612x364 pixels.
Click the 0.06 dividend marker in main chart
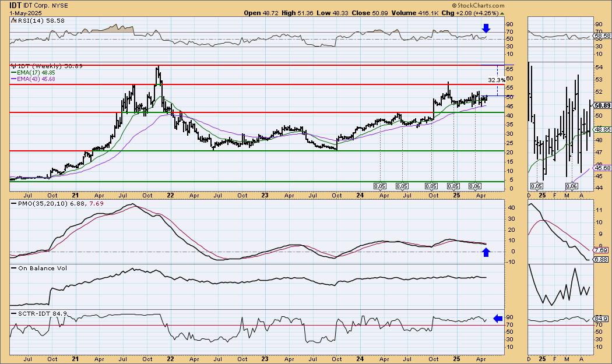(x=474, y=186)
